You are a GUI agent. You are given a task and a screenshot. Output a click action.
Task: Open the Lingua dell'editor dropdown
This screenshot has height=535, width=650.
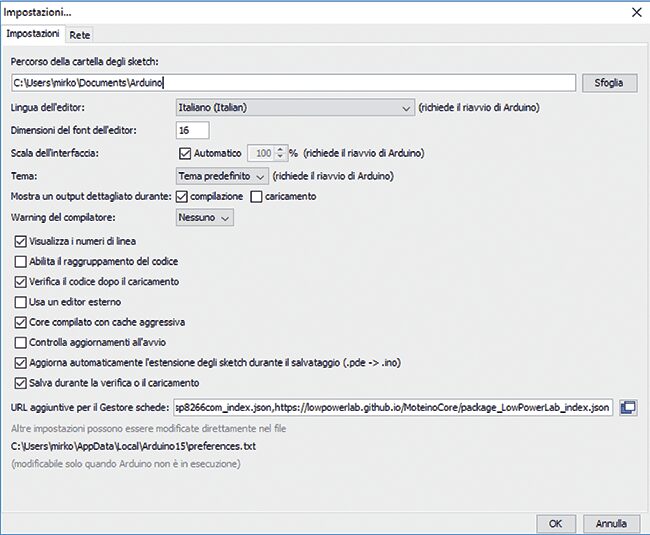tap(295, 108)
